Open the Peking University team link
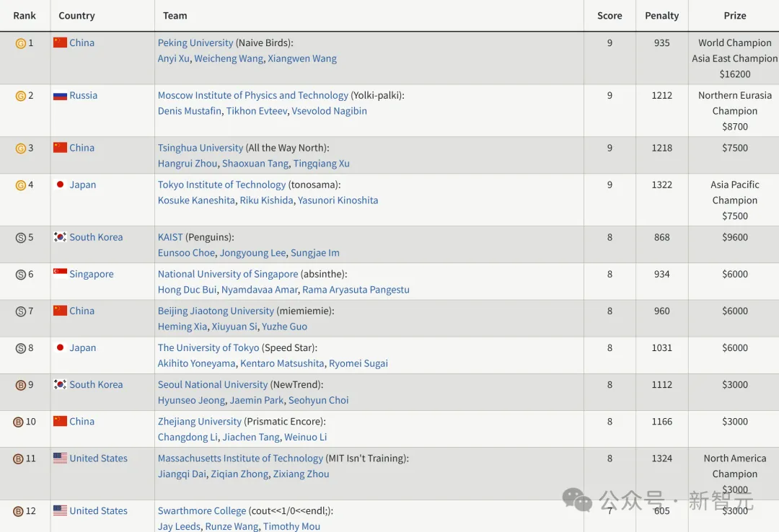The width and height of the screenshot is (779, 532). (195, 43)
